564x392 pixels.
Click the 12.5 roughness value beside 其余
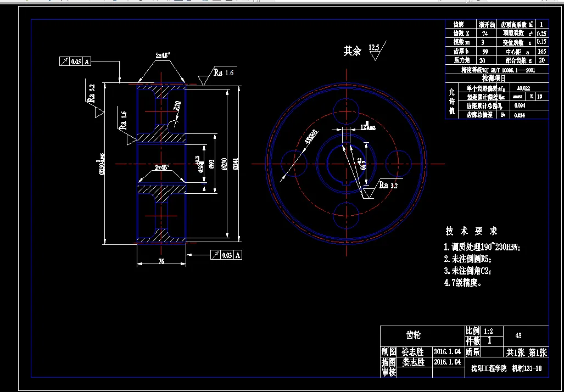[x=374, y=47]
